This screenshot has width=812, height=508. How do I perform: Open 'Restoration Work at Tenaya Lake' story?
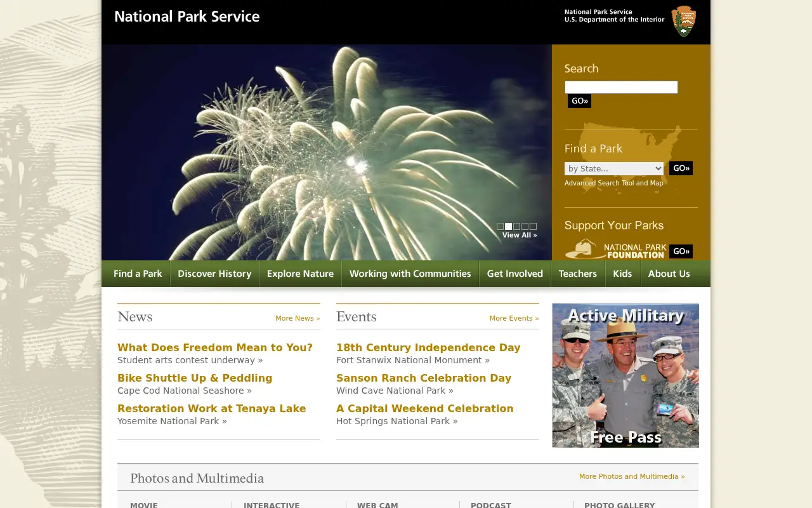coord(212,408)
